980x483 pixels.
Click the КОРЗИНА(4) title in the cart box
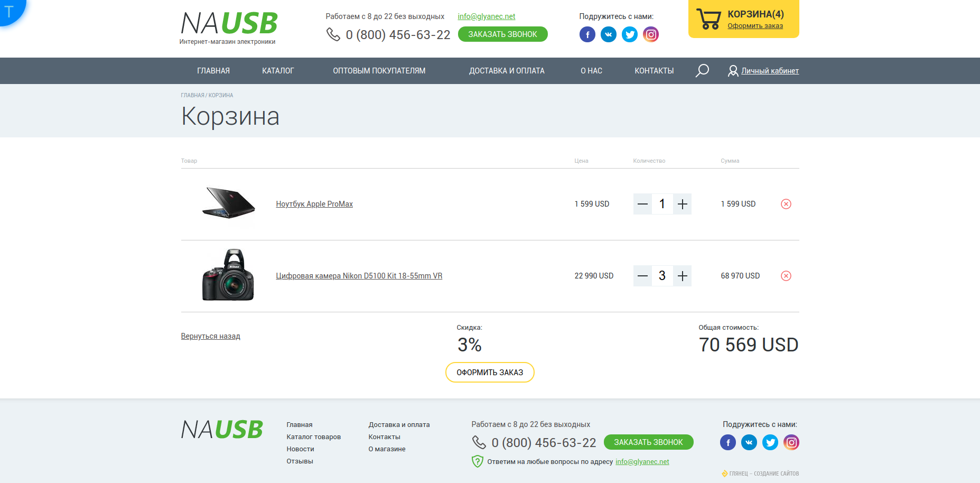click(x=755, y=14)
